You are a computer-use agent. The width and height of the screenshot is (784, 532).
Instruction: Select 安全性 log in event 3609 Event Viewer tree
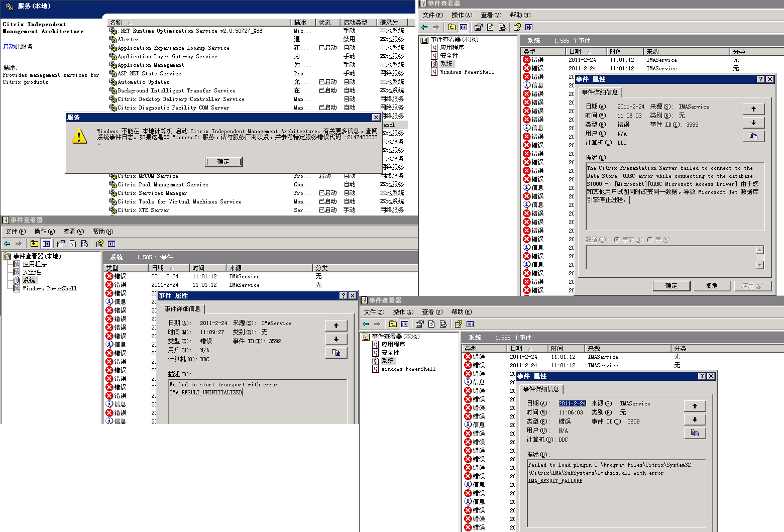[x=390, y=353]
